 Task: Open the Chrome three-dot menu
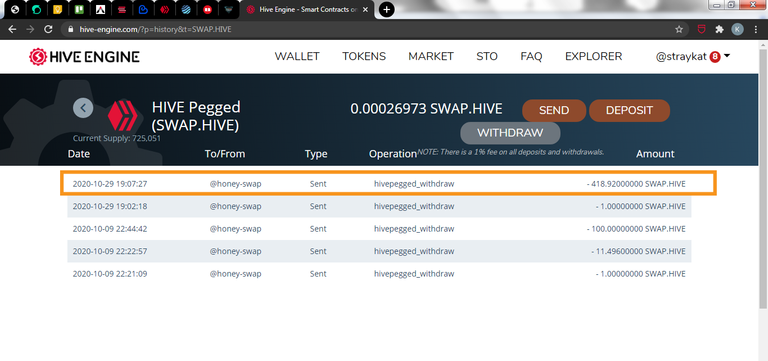pos(756,29)
